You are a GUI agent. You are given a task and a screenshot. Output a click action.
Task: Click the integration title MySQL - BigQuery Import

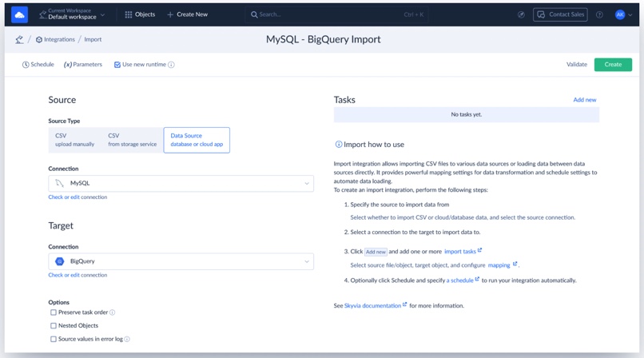[324, 39]
